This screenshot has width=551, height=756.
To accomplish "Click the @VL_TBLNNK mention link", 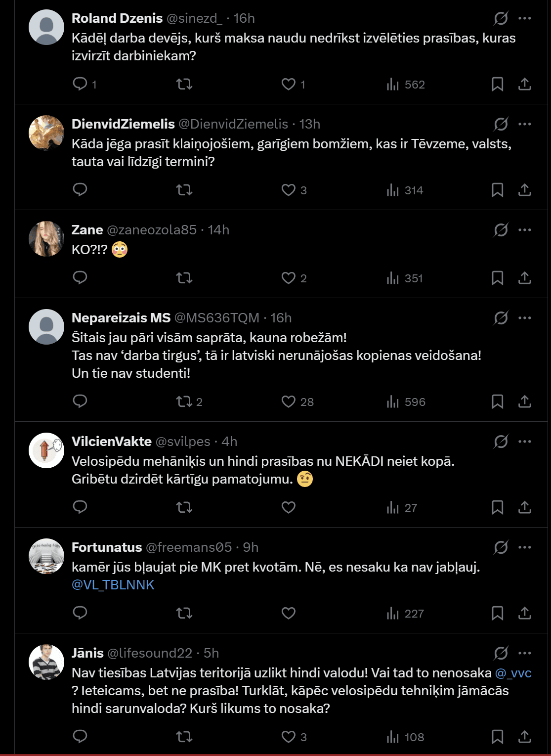I will point(113,585).
